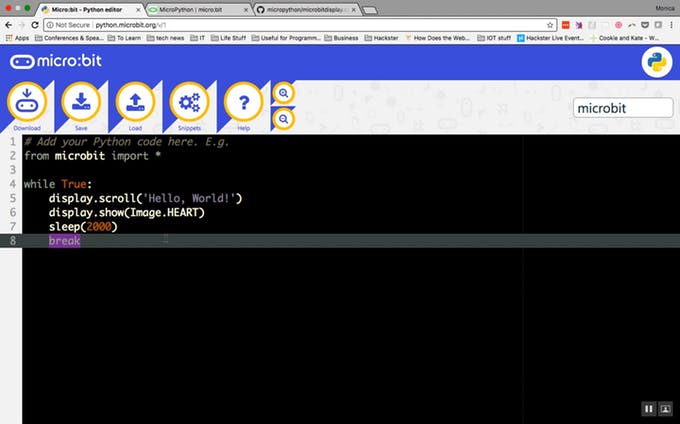Click the micro:bit logo

point(56,61)
